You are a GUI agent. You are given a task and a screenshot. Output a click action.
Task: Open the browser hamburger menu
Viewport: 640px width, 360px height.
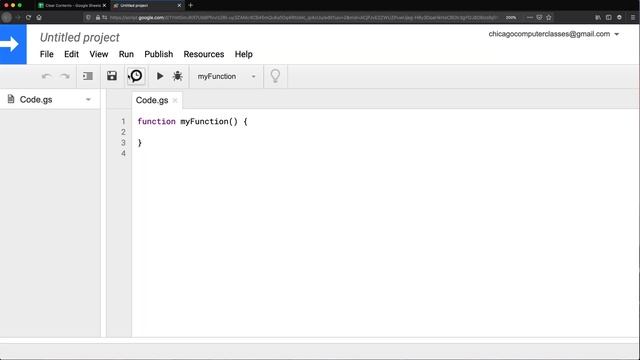(633, 18)
